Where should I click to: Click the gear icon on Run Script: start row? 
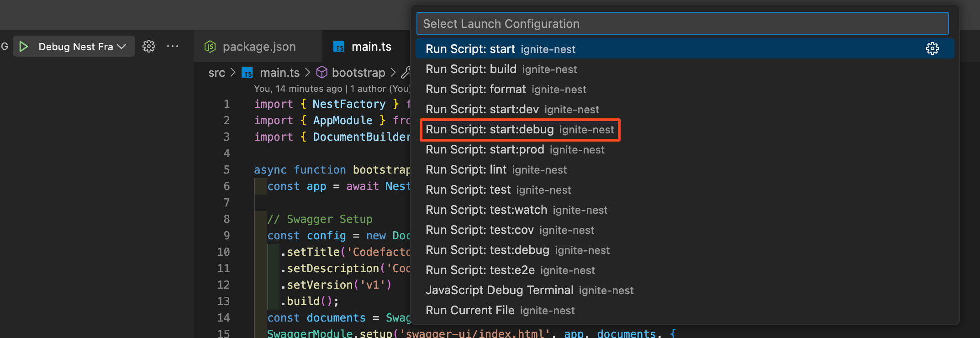(932, 49)
